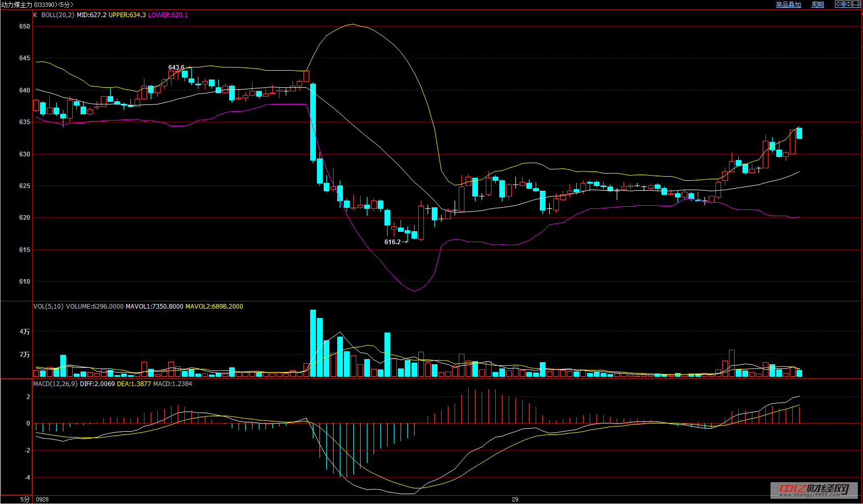Click the 2万 volume axis label
This screenshot has width=863, height=504.
(24, 354)
